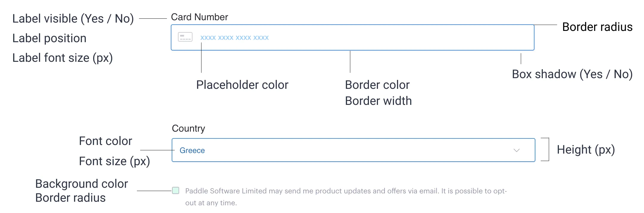This screenshot has height=213, width=644.
Task: Click the credit card icon in Card Number field
Action: point(185,37)
